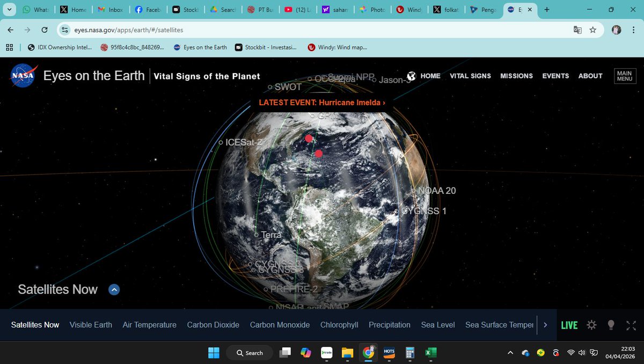Expand the layer list with the right chevron

coord(545,325)
